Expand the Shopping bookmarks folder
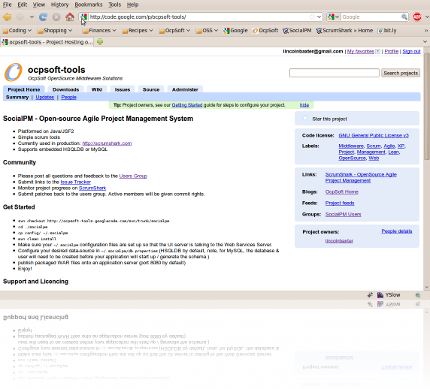The image size is (430, 389). [x=55, y=30]
